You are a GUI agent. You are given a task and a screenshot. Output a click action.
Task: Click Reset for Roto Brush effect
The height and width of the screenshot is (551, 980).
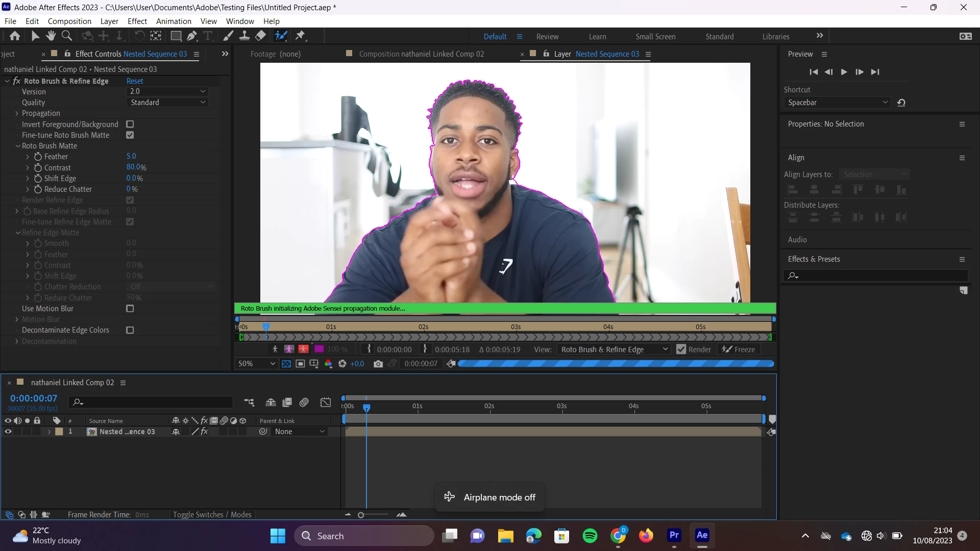[135, 81]
